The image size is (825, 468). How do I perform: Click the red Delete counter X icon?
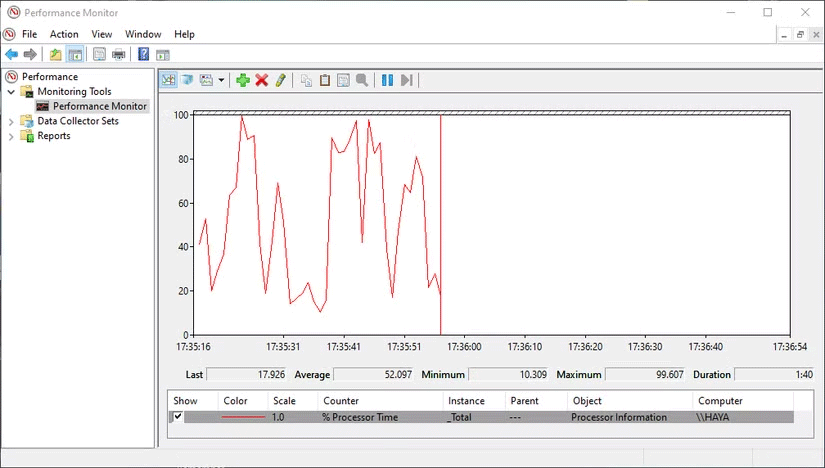[x=262, y=80]
